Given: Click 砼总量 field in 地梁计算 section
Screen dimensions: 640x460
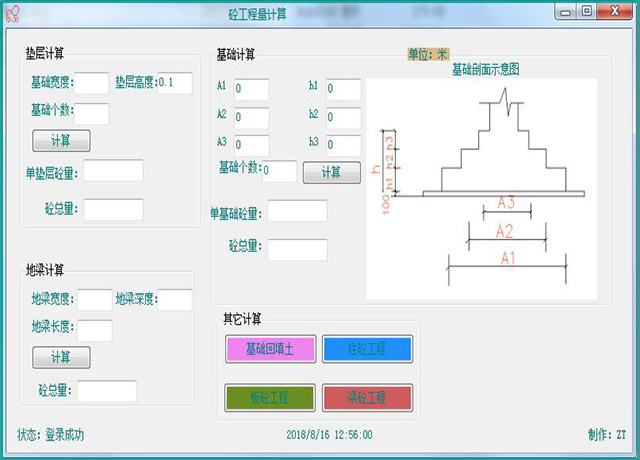Looking at the screenshot, I should pos(107,391).
